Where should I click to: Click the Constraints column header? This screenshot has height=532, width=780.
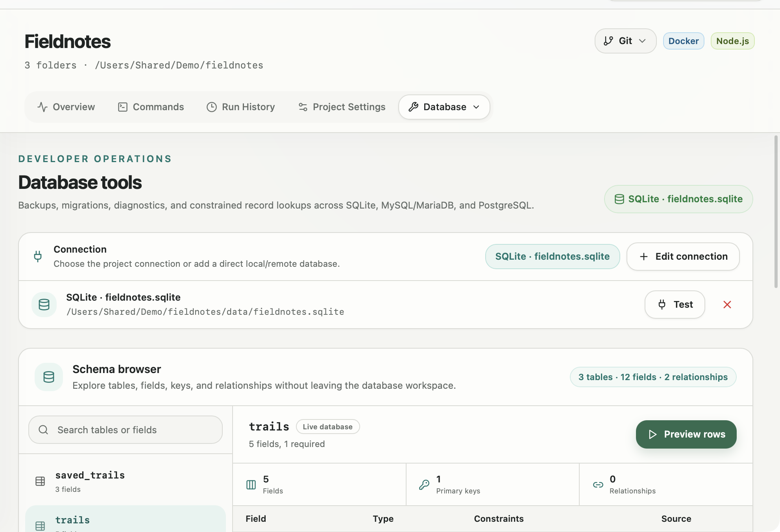499,519
